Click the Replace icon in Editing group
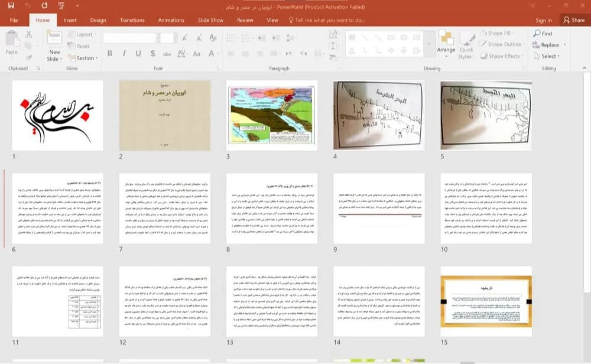Screen dimensions: 591x364 pos(536,45)
